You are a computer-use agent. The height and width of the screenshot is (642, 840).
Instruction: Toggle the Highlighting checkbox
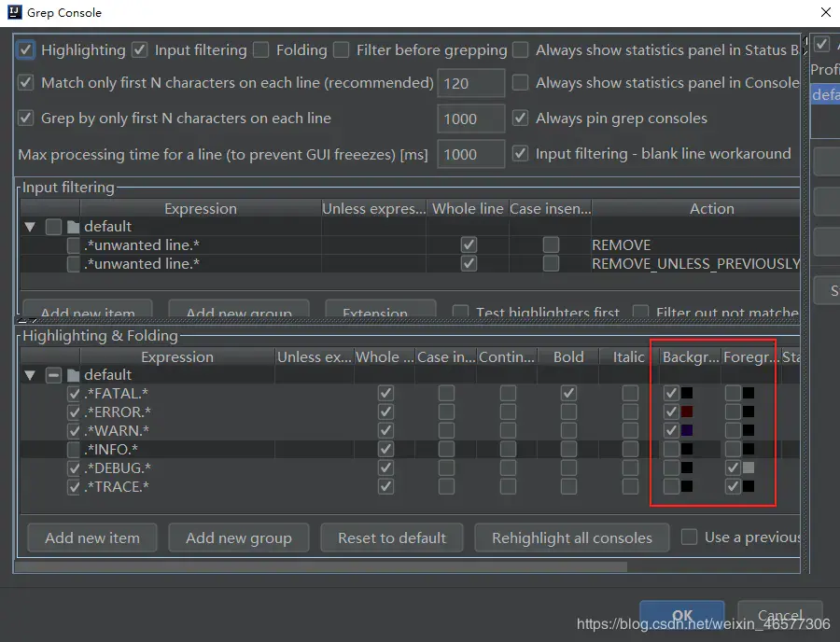click(x=26, y=49)
